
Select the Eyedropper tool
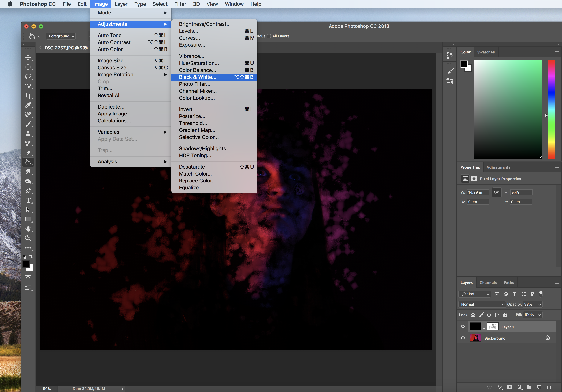[x=28, y=105]
